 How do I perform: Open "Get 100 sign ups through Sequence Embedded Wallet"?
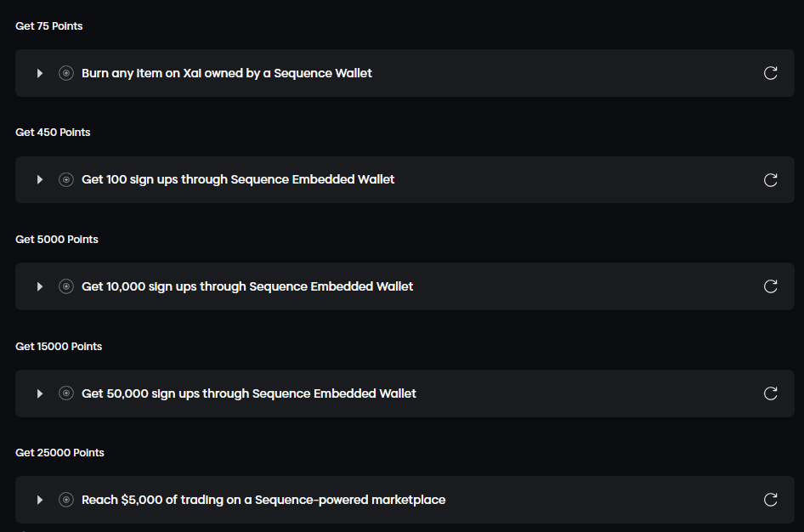coord(238,179)
